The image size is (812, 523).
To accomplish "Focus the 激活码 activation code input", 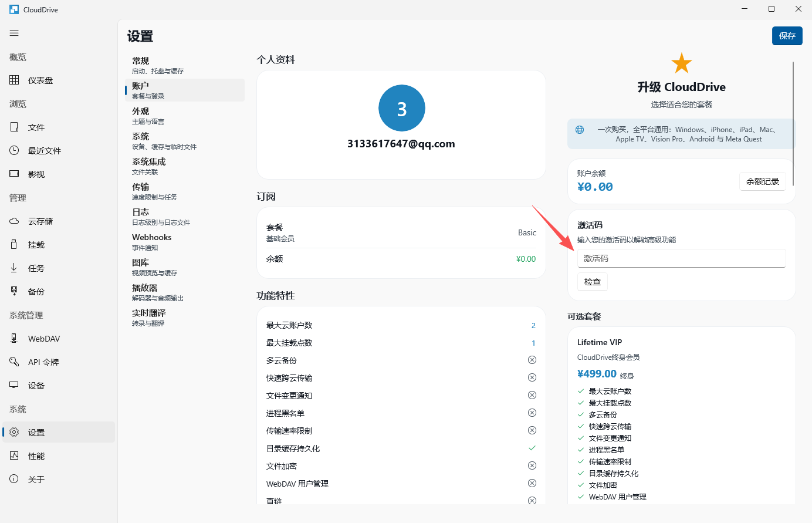I will click(682, 258).
